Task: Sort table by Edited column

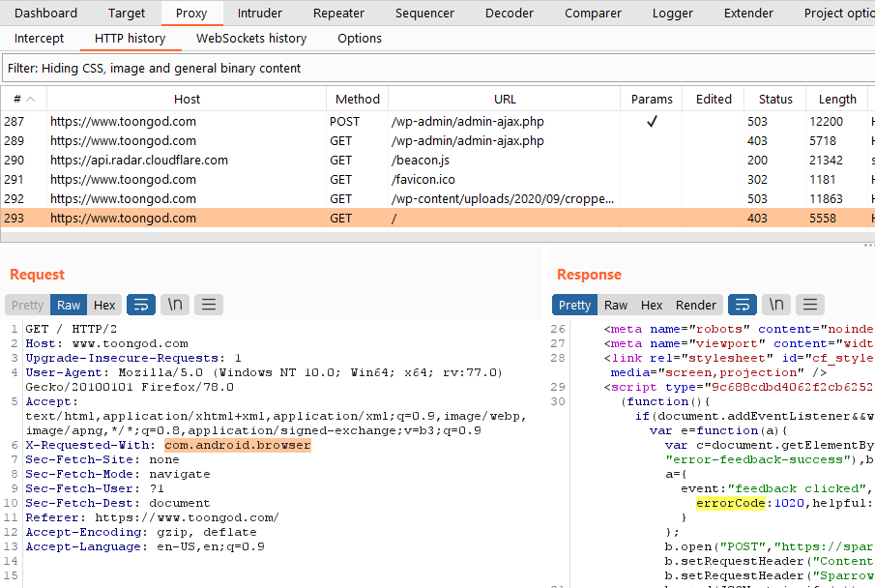Action: pos(714,100)
